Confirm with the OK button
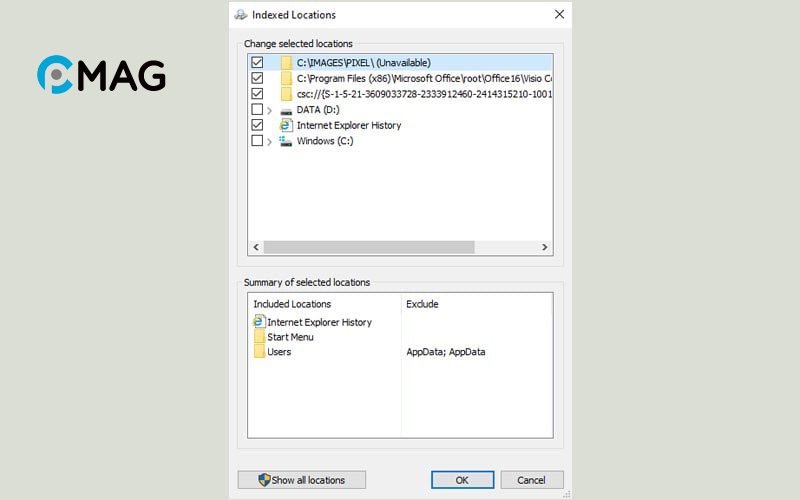Screen dimensions: 800x500 (x=462, y=480)
